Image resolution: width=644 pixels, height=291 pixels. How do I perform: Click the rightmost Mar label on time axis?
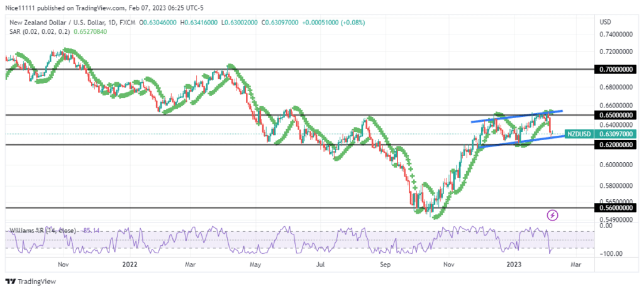[x=576, y=265]
